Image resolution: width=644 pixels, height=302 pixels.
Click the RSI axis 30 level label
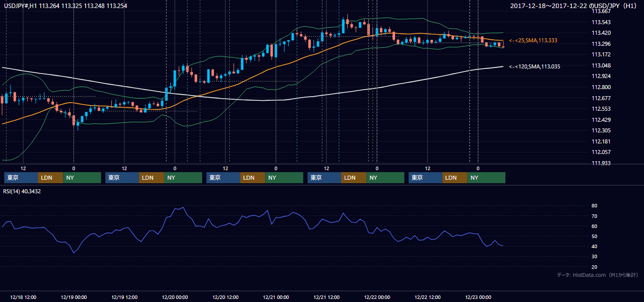point(594,257)
